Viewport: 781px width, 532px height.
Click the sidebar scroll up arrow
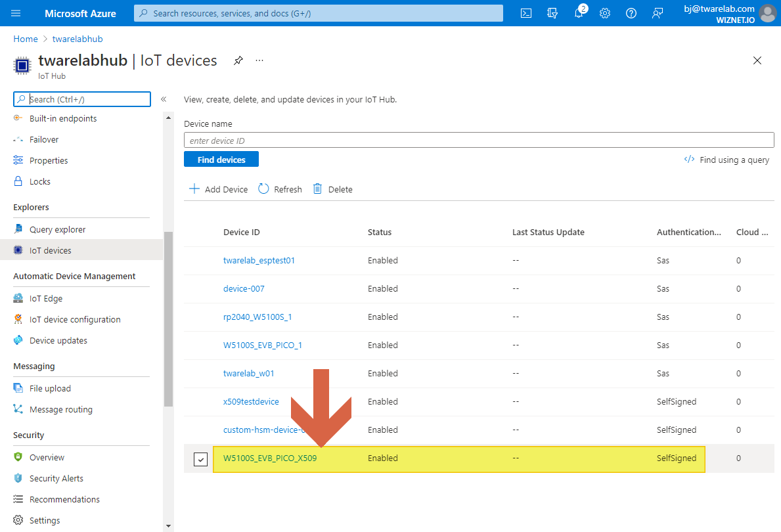pyautogui.click(x=168, y=118)
